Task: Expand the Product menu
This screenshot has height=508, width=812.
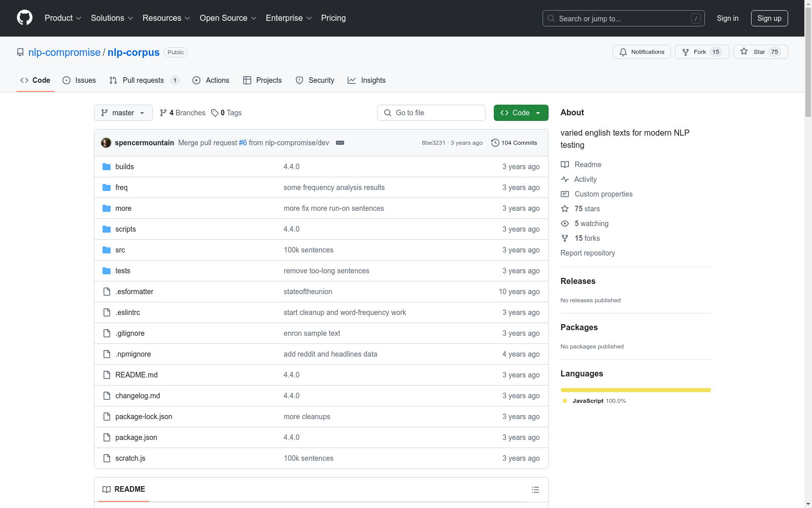Action: click(x=63, y=18)
